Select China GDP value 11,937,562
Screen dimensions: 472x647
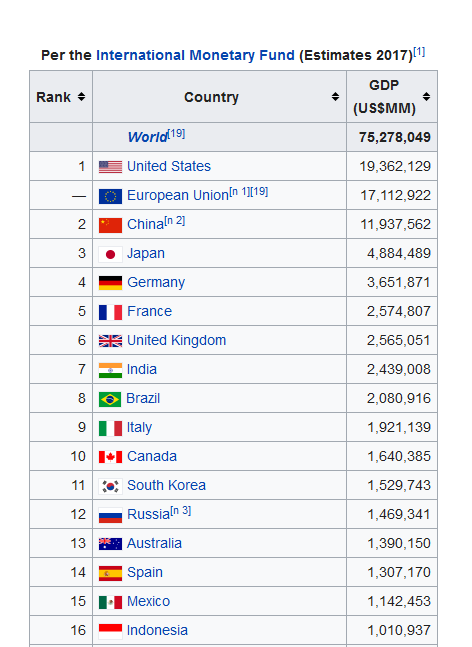click(395, 224)
